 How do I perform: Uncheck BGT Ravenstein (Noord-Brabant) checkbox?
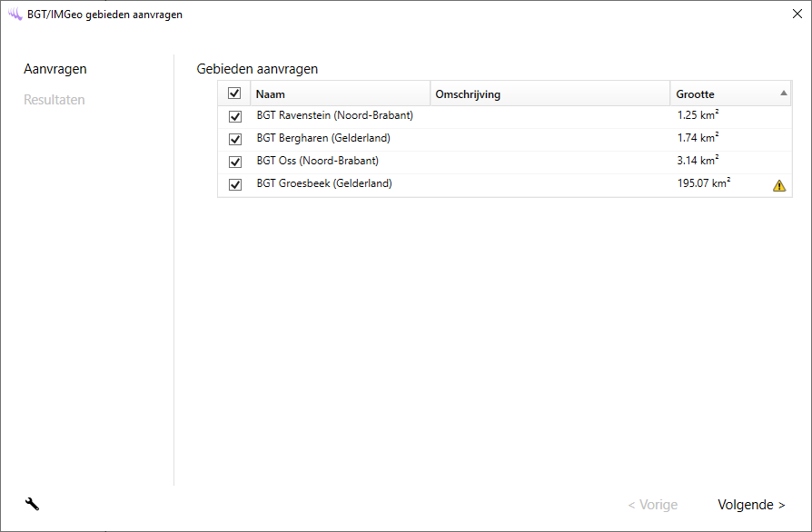(x=235, y=117)
